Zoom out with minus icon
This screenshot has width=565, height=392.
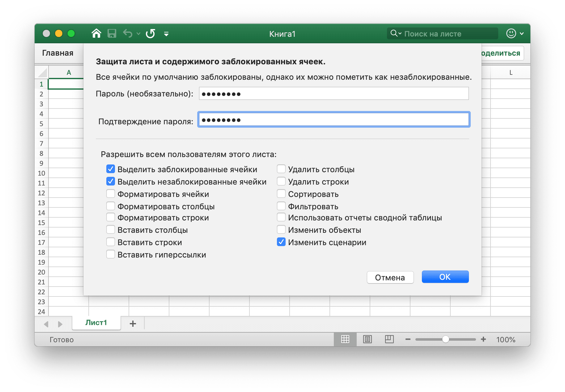point(408,339)
